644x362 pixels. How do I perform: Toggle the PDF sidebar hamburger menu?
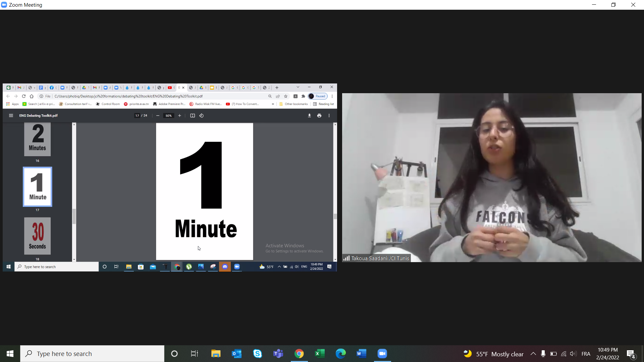click(x=11, y=116)
